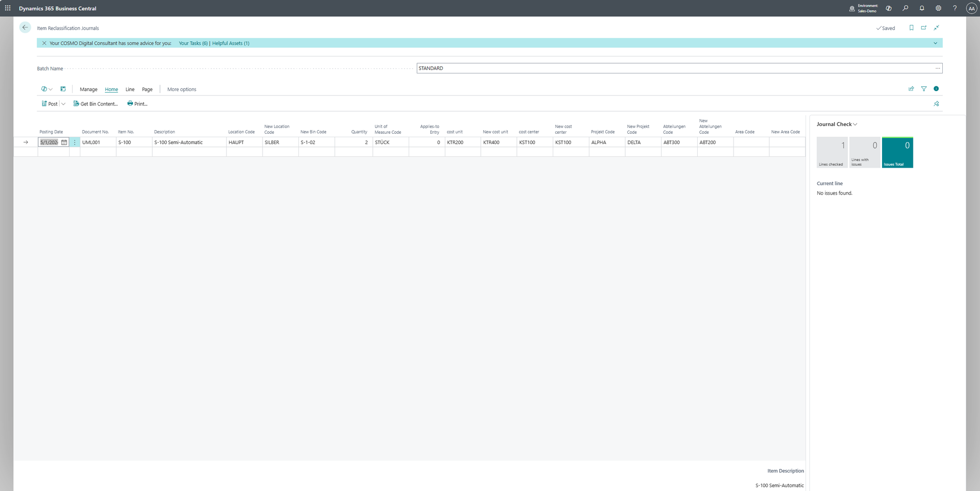Pin the action bar
The height and width of the screenshot is (491, 980).
pyautogui.click(x=936, y=104)
